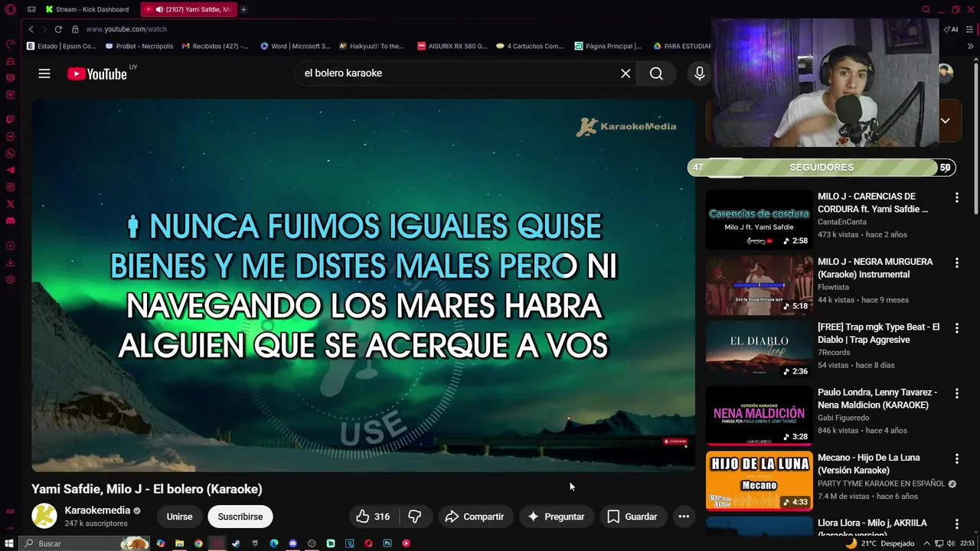Screen dimensions: 980x551
Task: Click the weather 21°C Despejado widget
Action: 880,543
